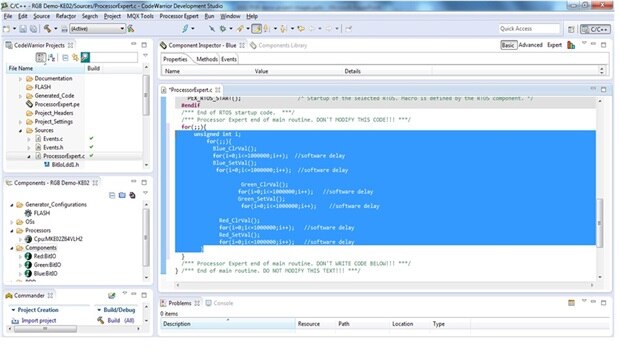Switch to Advanced view mode

pyautogui.click(x=530, y=45)
